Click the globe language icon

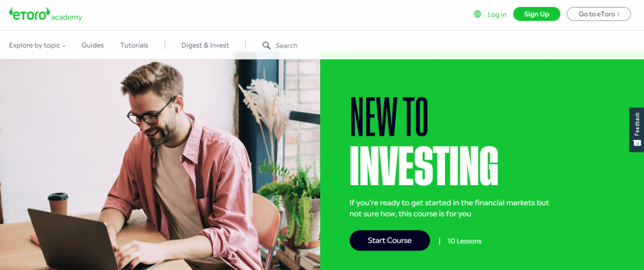pyautogui.click(x=477, y=14)
